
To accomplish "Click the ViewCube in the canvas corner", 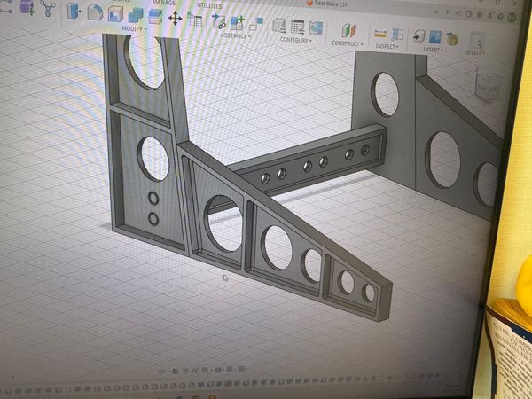I will [x=488, y=87].
